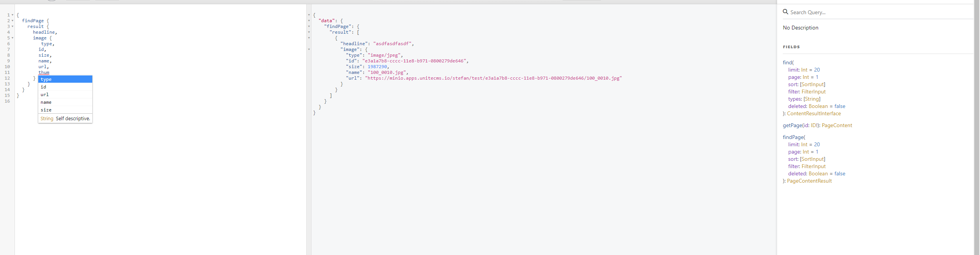Open the 'find' field documentation

coord(787,62)
